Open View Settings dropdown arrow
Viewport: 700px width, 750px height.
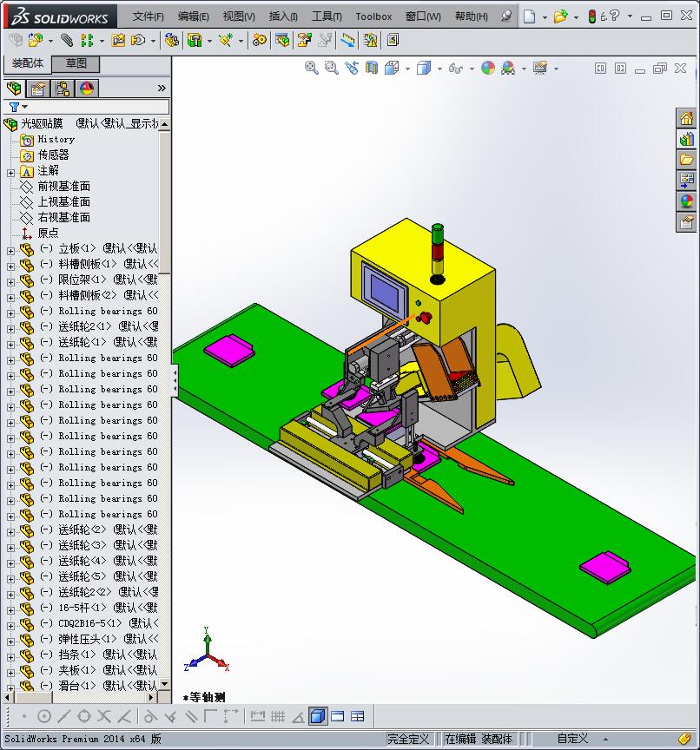[x=556, y=69]
